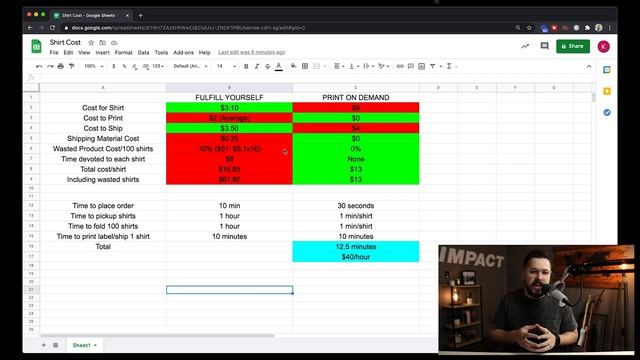This screenshot has height=360, width=640.
Task: Click the merge cells icon
Action: pos(316,66)
